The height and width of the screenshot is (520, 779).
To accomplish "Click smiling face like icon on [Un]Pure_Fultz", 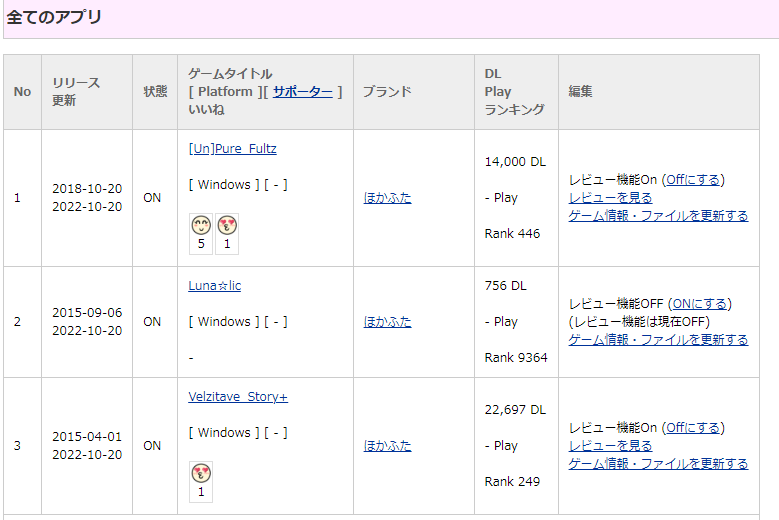I will click(201, 225).
